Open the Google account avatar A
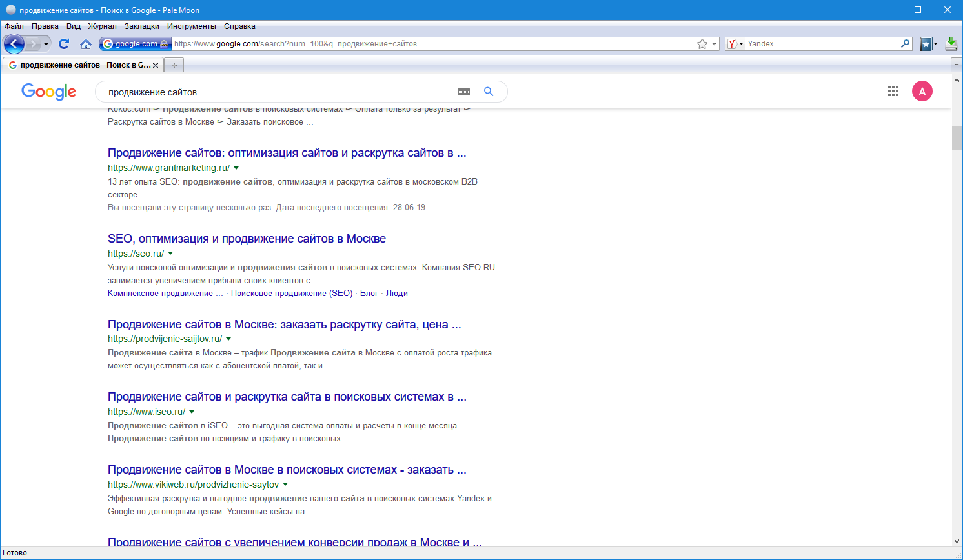The height and width of the screenshot is (560, 963). pos(922,92)
